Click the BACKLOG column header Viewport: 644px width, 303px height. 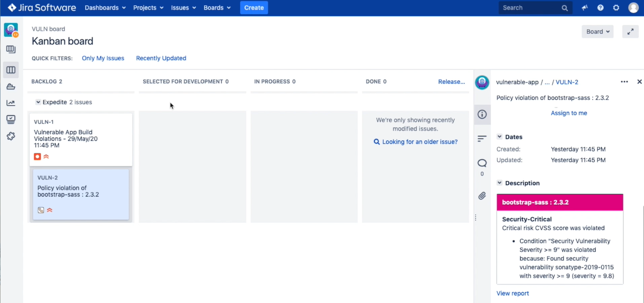[47, 82]
